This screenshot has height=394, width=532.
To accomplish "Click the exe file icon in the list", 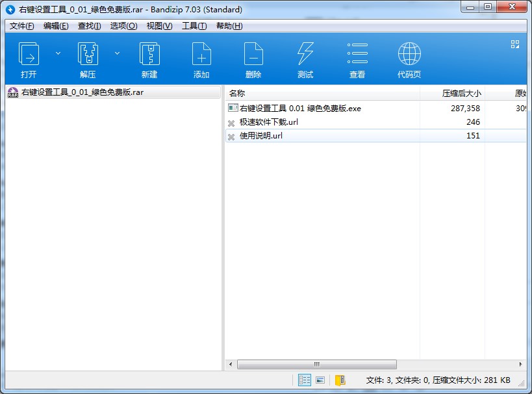I will coord(233,108).
